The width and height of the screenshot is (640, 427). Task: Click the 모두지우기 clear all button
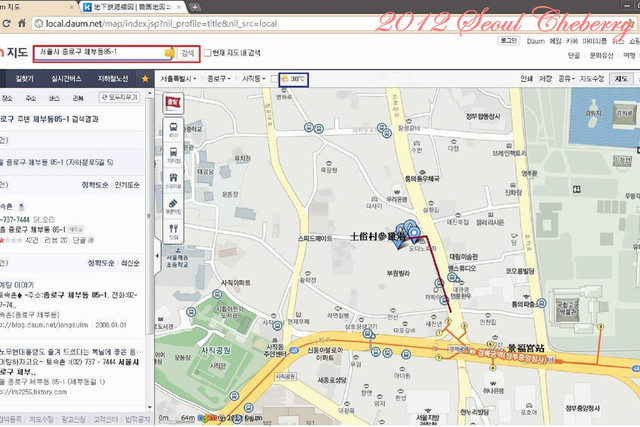coord(120,97)
